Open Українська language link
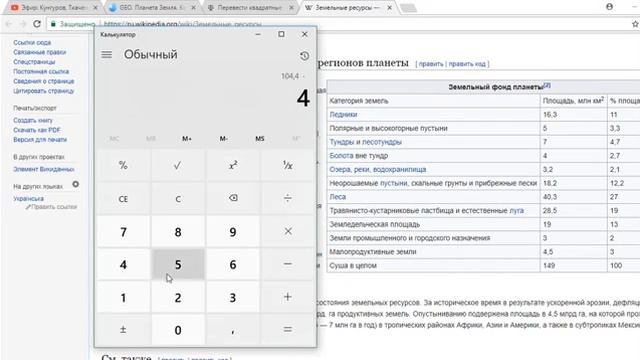Viewport: 640px width, 360px height. click(x=29, y=199)
